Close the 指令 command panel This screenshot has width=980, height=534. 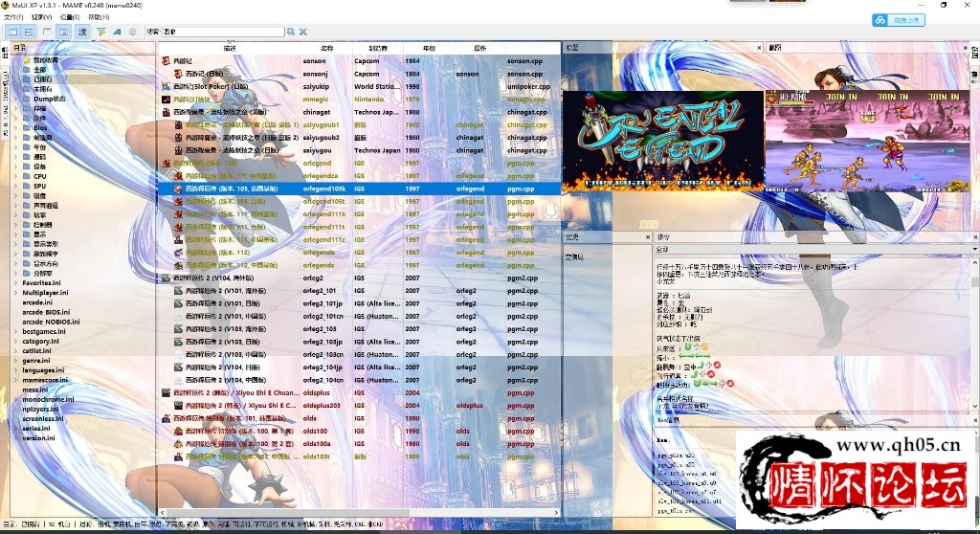(975, 237)
